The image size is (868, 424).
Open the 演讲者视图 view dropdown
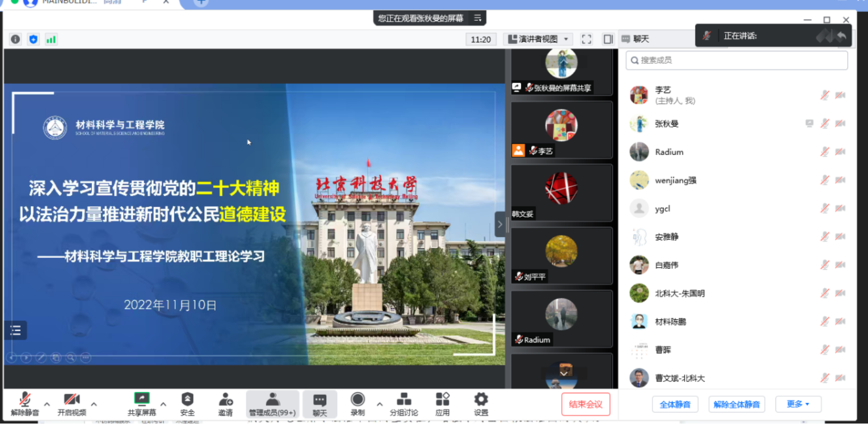(538, 39)
